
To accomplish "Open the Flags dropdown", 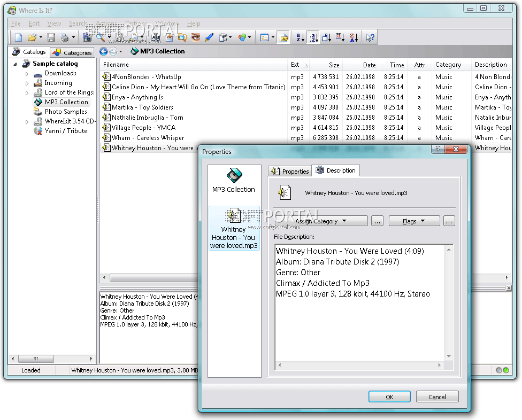I will [x=414, y=221].
